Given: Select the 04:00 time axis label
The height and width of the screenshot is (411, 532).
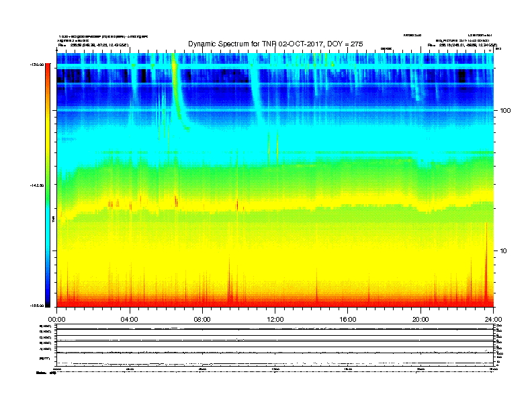Looking at the screenshot, I should [130, 320].
